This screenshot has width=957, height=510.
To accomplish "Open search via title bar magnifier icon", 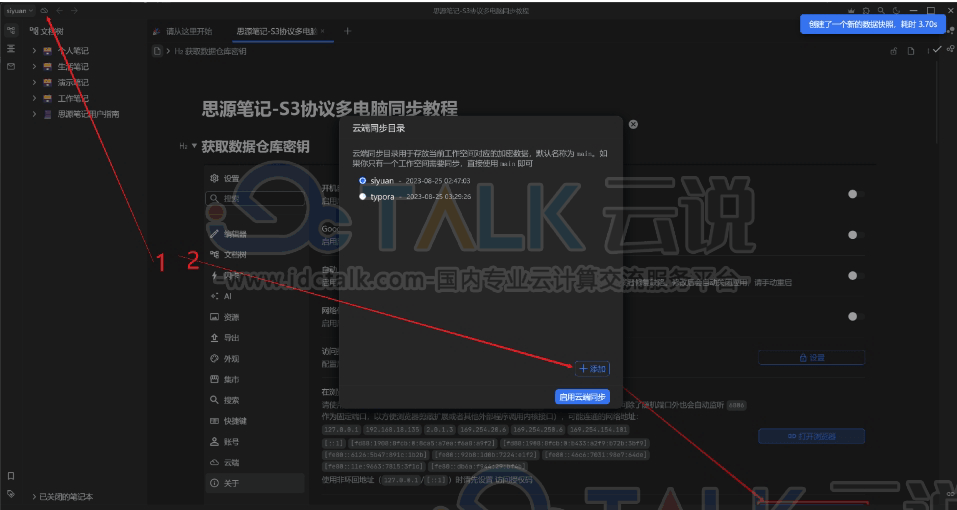I will [x=881, y=11].
